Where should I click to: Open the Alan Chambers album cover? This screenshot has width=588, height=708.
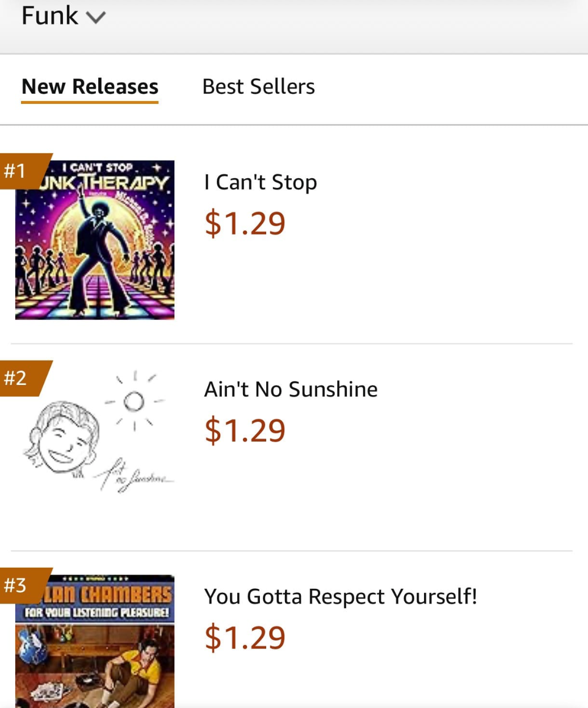click(95, 640)
